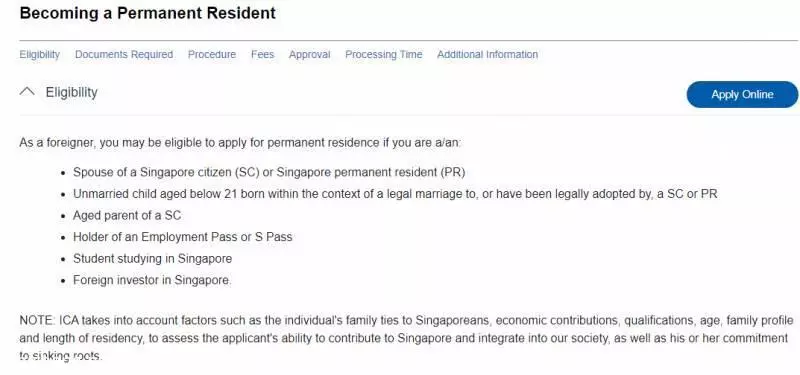Click the NOTE: ICA takes into account paragraph

pos(407,338)
